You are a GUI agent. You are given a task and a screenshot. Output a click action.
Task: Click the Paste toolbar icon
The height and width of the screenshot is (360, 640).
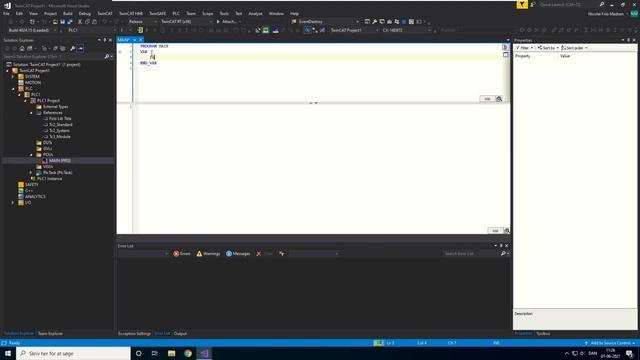point(94,22)
